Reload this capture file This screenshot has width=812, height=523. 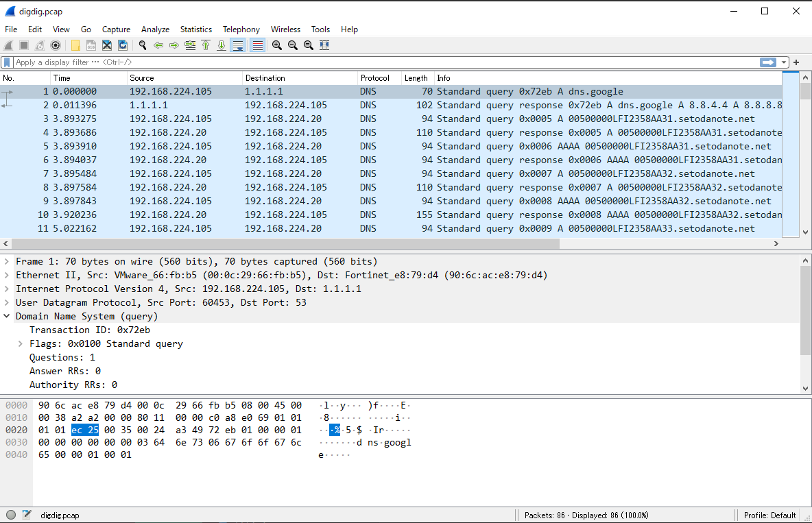pyautogui.click(x=123, y=45)
